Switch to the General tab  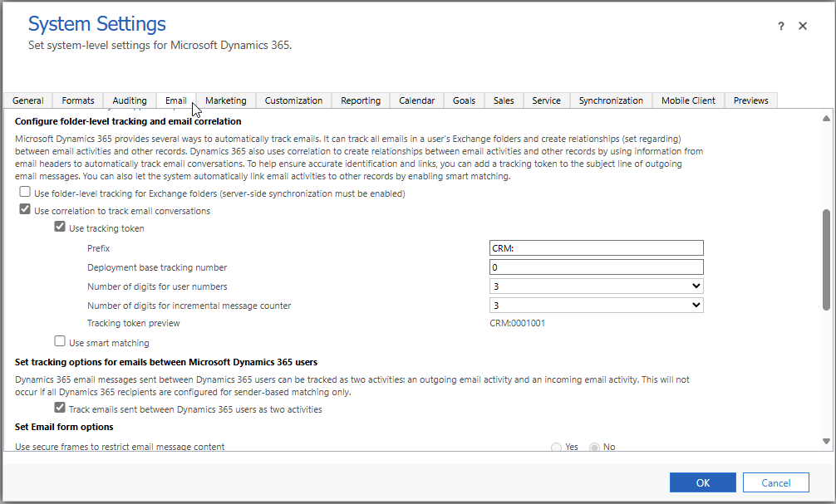pyautogui.click(x=28, y=100)
